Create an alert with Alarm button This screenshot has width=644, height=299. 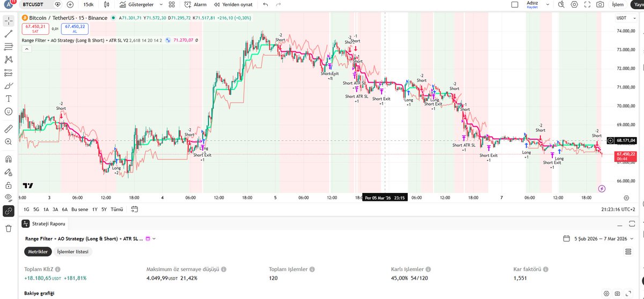point(196,5)
